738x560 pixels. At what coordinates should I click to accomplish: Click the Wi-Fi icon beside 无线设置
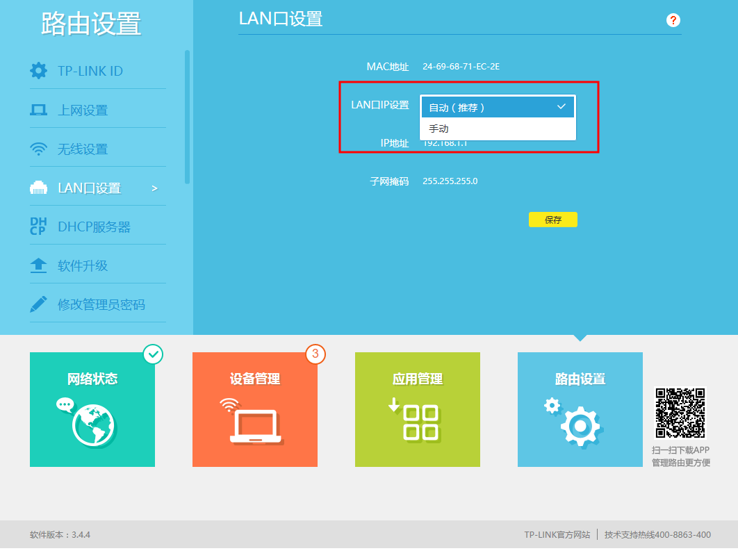coord(39,149)
